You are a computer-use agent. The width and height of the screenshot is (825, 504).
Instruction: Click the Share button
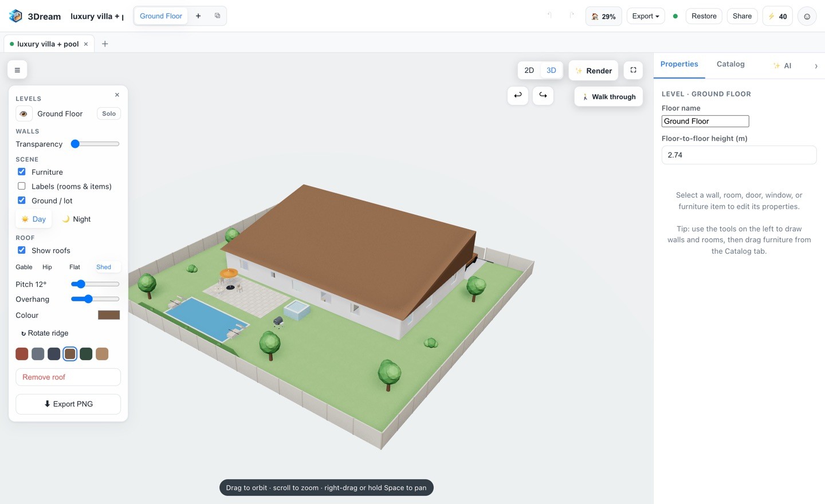[742, 16]
